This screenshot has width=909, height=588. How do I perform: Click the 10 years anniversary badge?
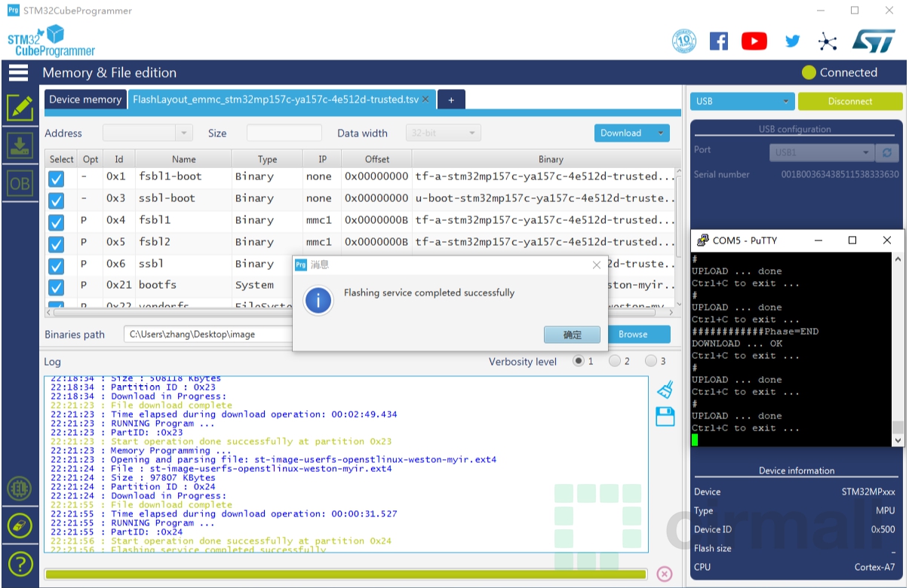pos(683,41)
